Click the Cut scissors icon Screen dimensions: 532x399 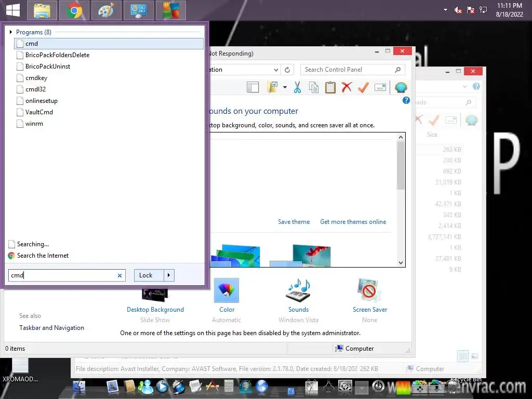(298, 87)
